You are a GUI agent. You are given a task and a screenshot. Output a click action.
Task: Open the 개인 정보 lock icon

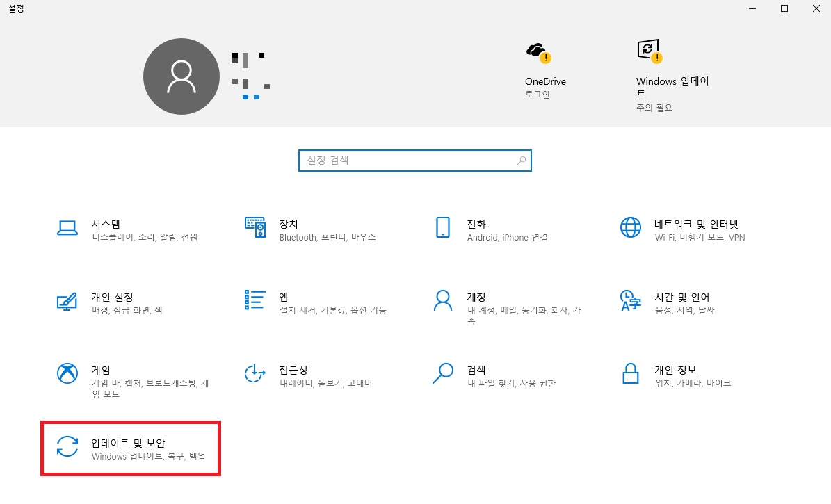tap(631, 373)
